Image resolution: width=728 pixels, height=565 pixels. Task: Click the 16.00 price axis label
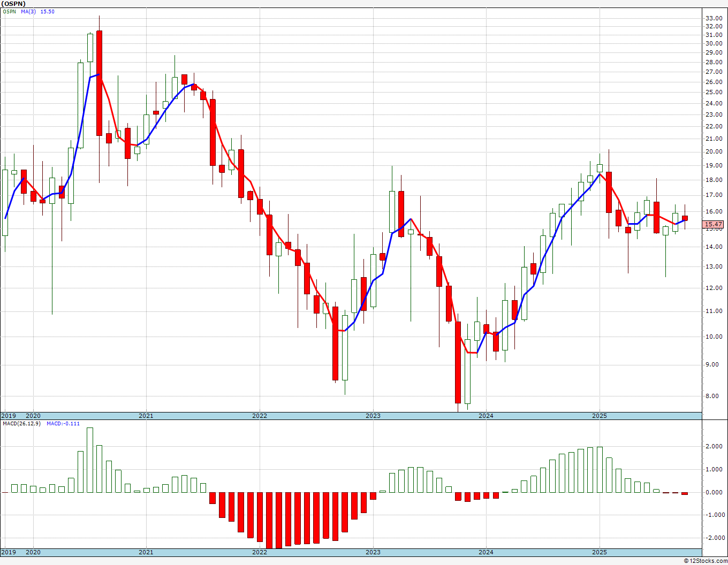(714, 212)
